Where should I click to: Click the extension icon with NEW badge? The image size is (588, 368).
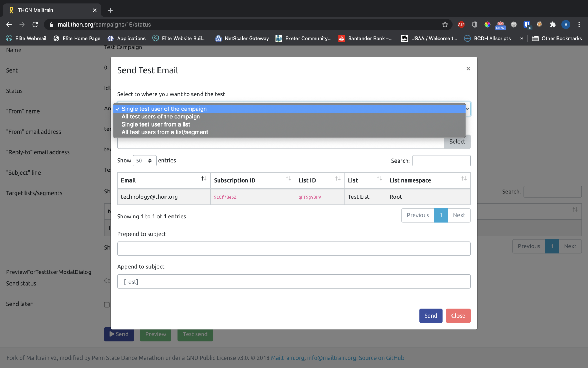point(500,25)
